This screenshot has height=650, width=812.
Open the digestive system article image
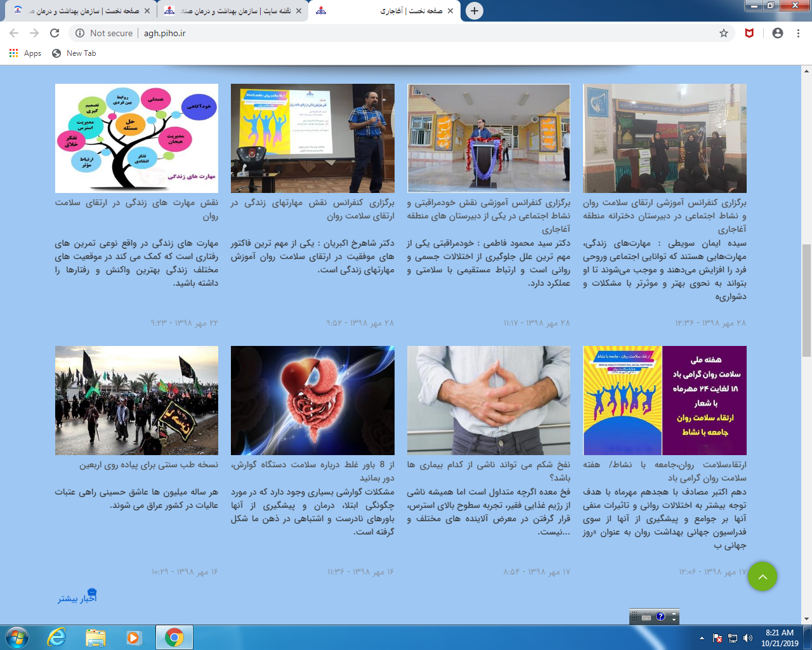(312, 401)
